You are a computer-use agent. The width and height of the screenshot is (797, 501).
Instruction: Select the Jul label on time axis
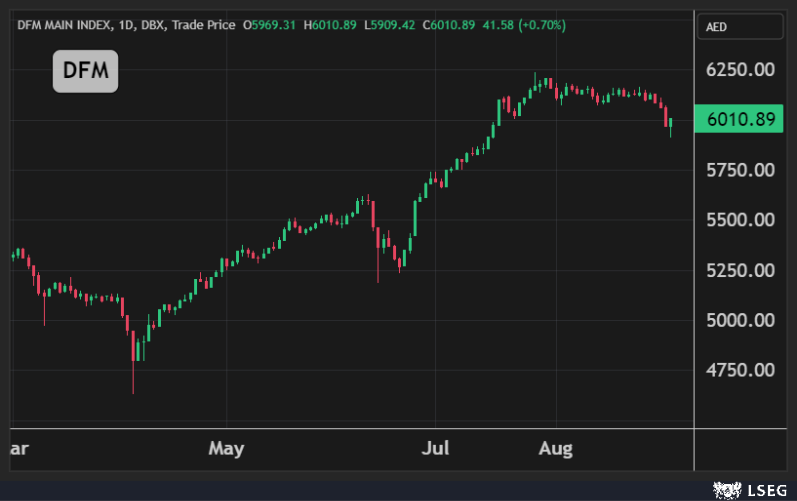(x=435, y=448)
